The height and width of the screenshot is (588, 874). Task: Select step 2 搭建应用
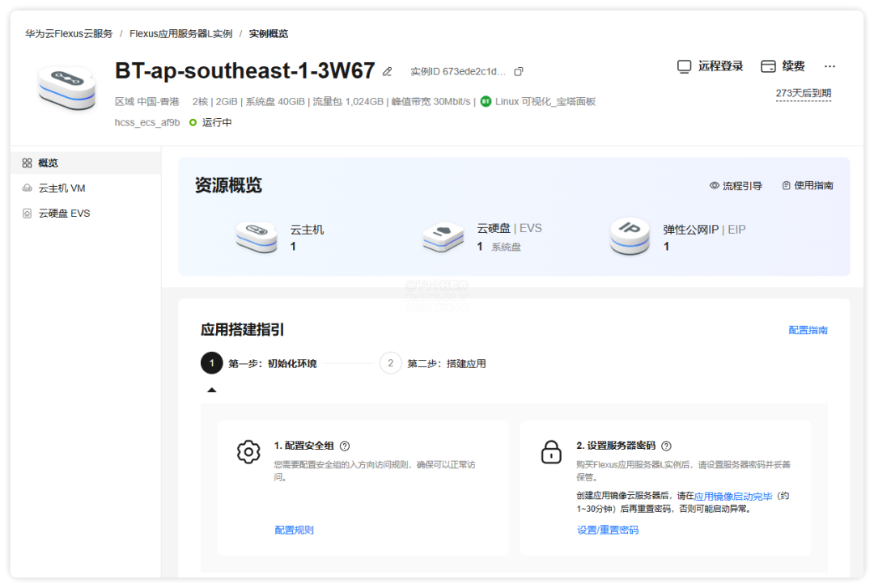433,363
